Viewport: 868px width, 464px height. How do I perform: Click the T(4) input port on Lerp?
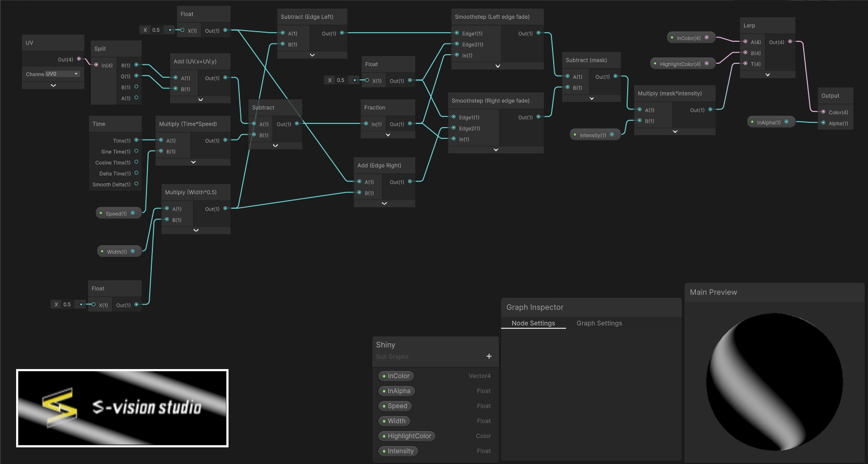(745, 63)
